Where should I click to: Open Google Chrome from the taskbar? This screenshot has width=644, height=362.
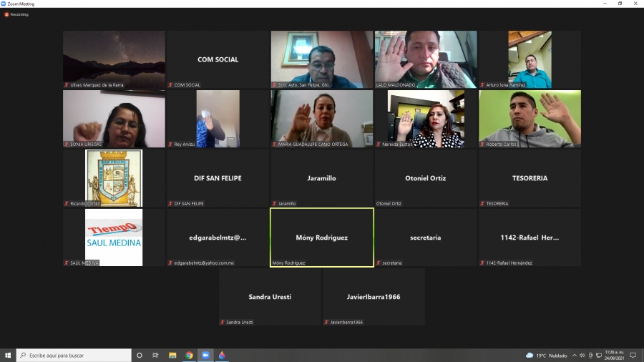click(x=189, y=355)
